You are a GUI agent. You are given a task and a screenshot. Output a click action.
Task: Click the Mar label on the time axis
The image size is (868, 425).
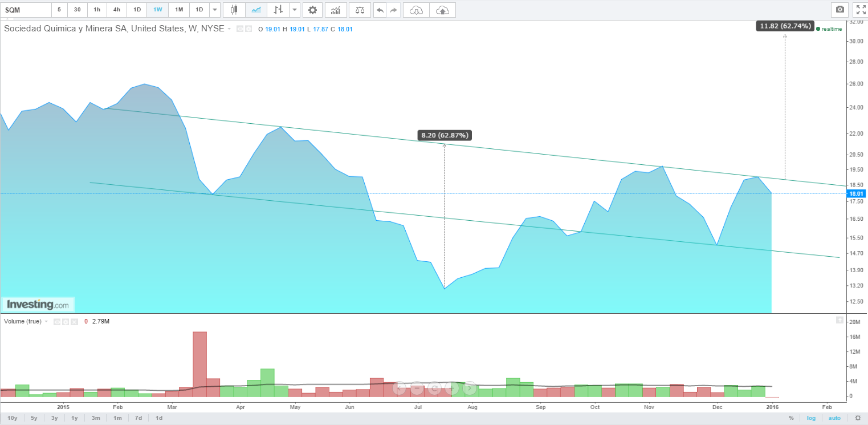point(173,407)
